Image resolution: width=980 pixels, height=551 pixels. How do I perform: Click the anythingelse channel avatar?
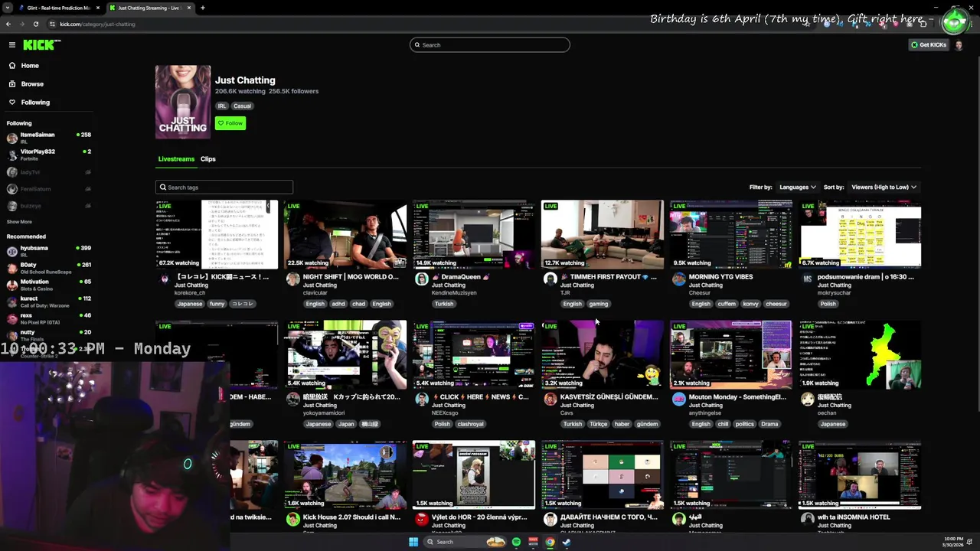(678, 399)
